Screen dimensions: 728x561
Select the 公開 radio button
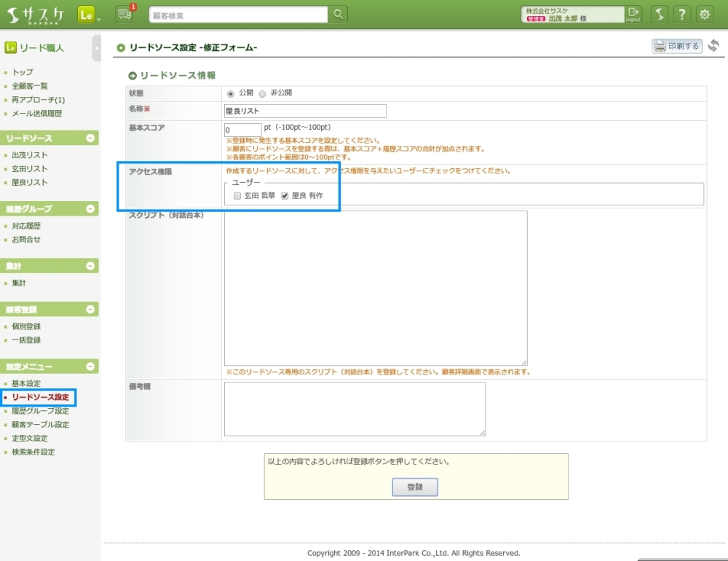click(232, 94)
